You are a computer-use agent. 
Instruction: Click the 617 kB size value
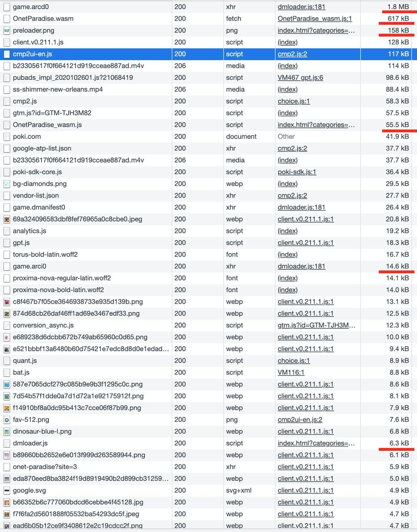(x=398, y=19)
